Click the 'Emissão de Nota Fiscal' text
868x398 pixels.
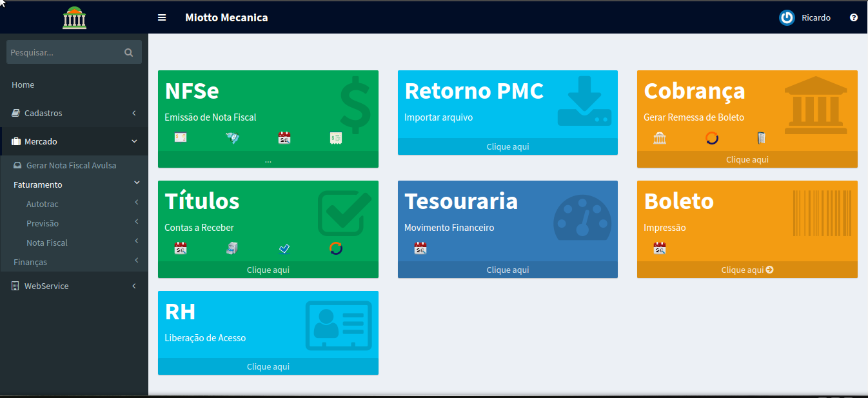tap(210, 117)
